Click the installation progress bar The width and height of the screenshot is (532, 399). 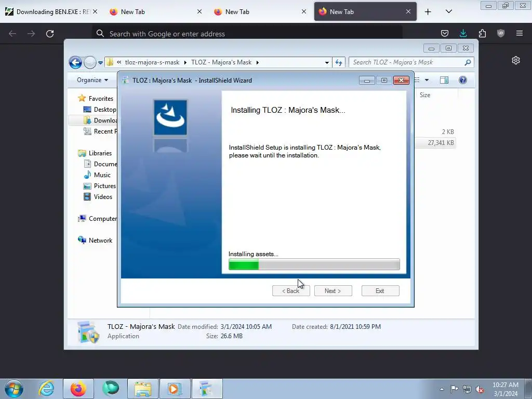pyautogui.click(x=314, y=264)
